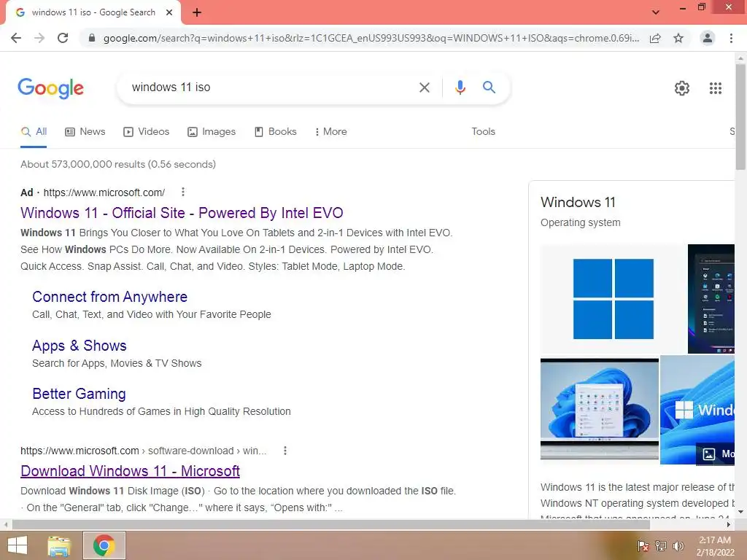Click the "Windows 11" knowledge panel title
The image size is (747, 560).
click(578, 203)
